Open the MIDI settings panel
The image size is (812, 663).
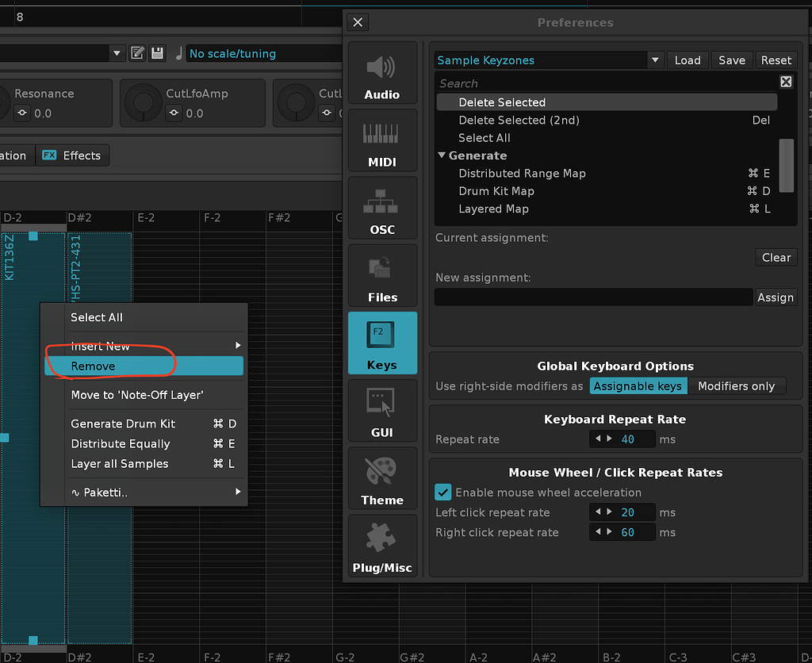coord(382,140)
